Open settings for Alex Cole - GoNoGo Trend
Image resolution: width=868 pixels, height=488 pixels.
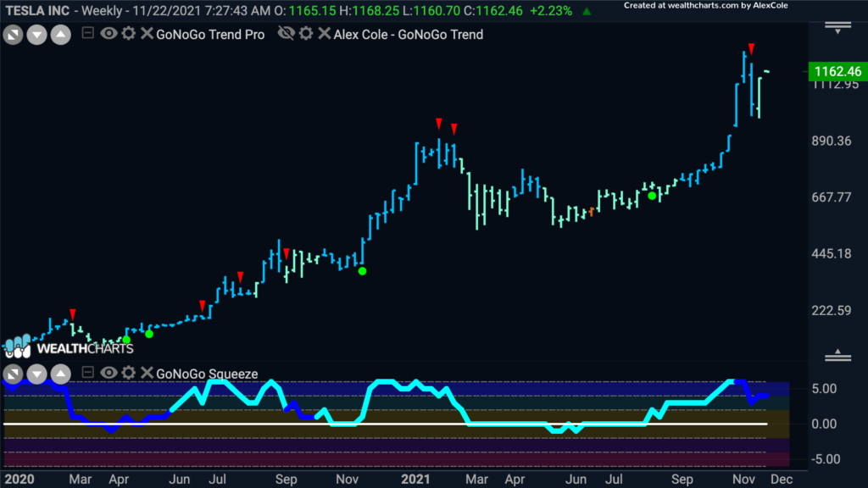(x=306, y=33)
